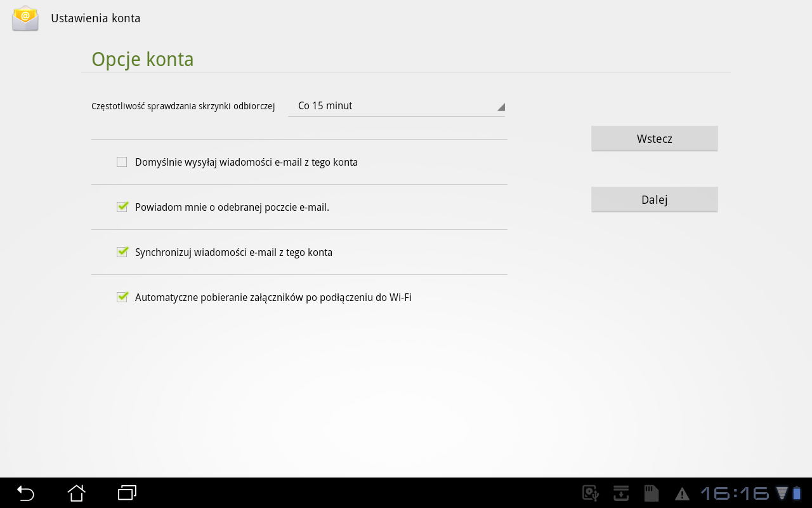Tap 'Automatyczne pobieranie załączników' label text

(273, 298)
